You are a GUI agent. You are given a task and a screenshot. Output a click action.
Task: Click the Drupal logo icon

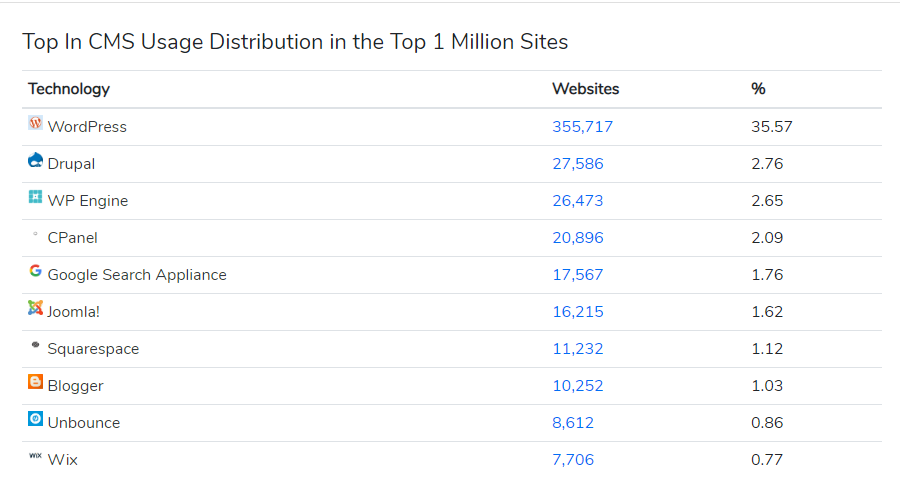[x=36, y=161]
